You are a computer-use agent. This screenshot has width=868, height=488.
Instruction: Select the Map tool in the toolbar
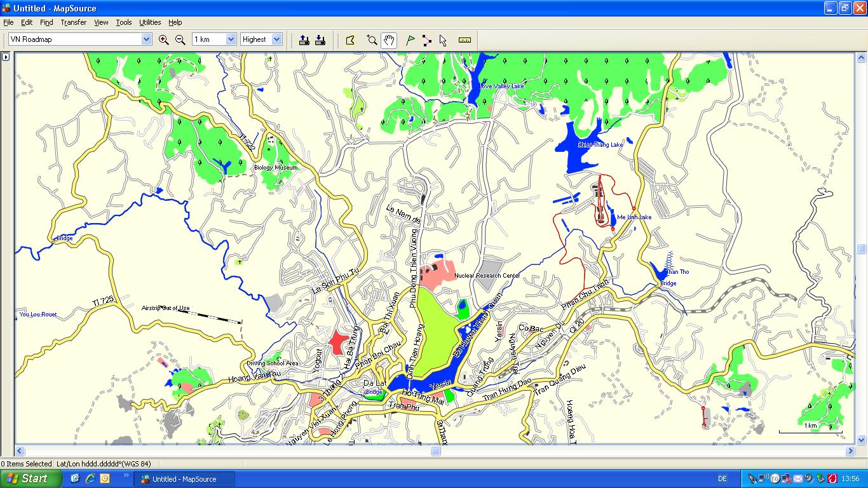[x=350, y=39]
